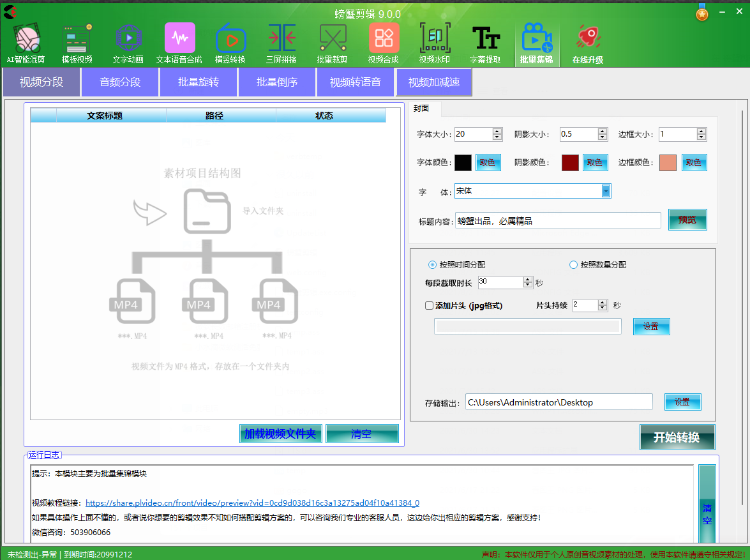
Task: Increase the 每段截取时长 spinner value
Action: pyautogui.click(x=527, y=279)
